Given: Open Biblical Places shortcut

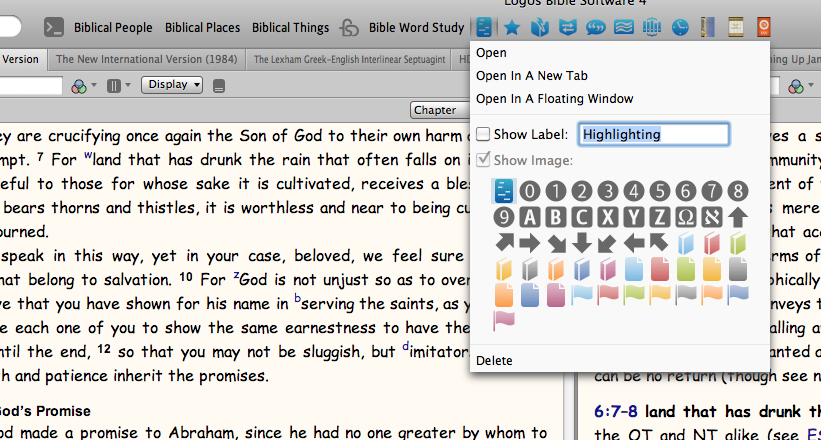Looking at the screenshot, I should click(203, 28).
